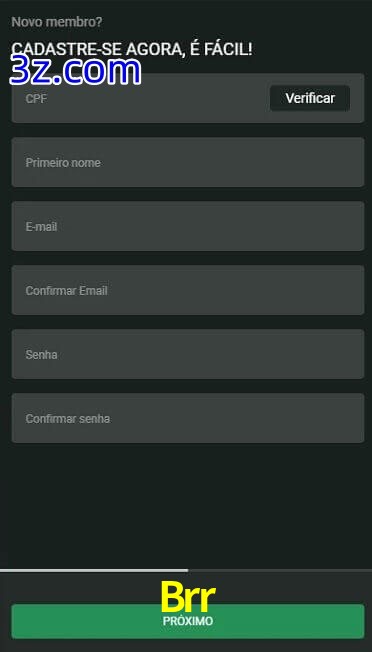
Task: Click the Verificar button beside CPF
Action: coord(310,98)
